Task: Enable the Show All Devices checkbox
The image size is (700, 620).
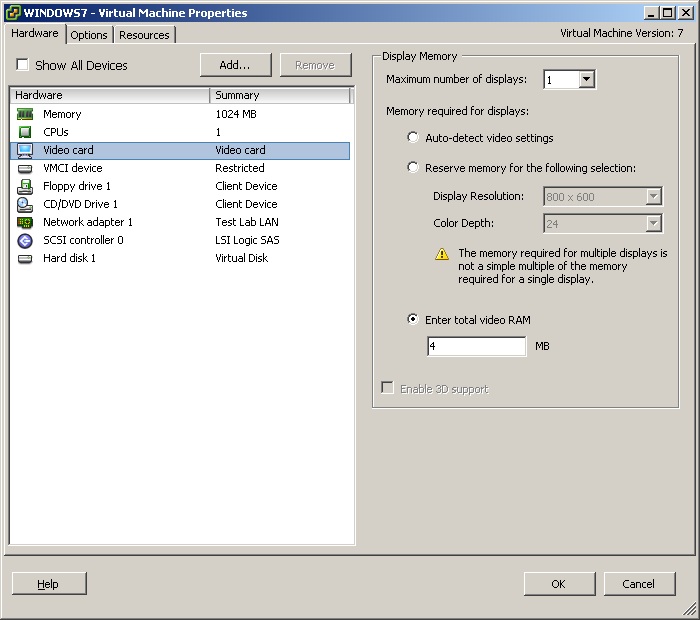Action: pos(22,64)
